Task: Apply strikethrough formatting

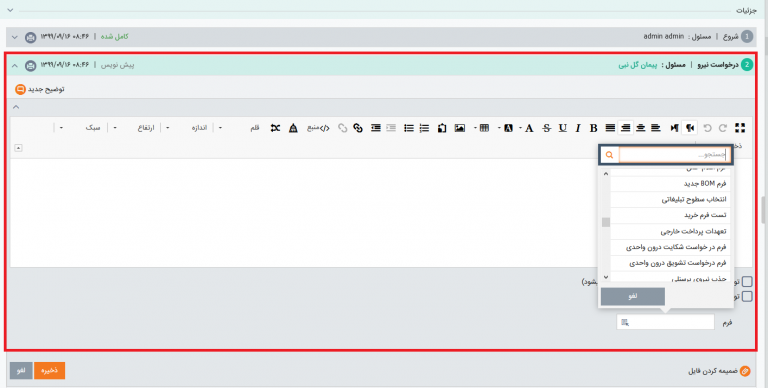Action: click(x=547, y=128)
